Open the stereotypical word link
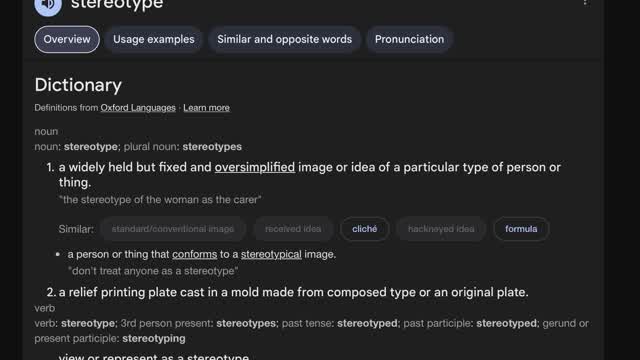This screenshot has height=360, width=640. [x=271, y=254]
